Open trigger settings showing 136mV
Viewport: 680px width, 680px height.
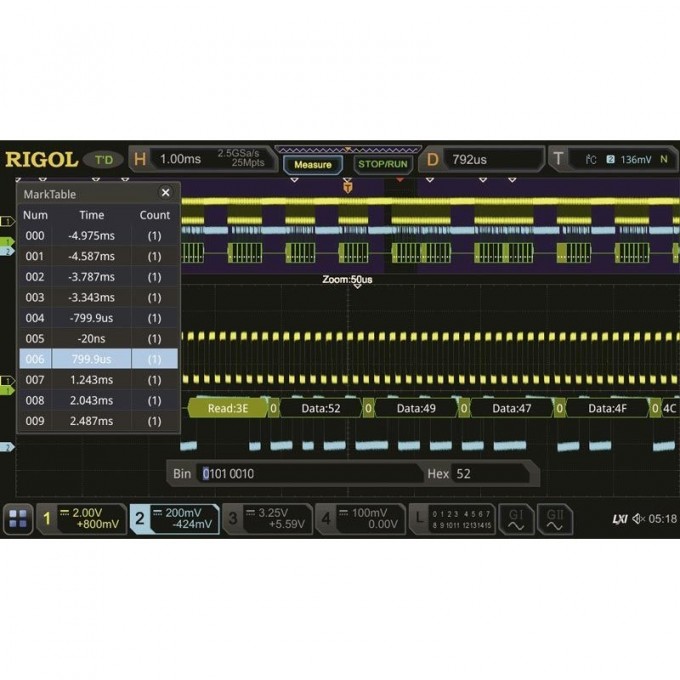coord(610,159)
